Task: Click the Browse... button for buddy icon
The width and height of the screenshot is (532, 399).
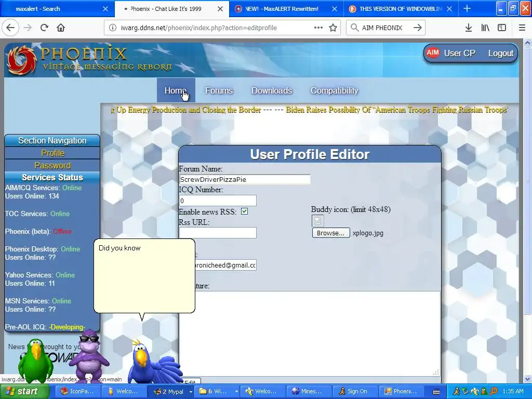Action: [x=331, y=233]
